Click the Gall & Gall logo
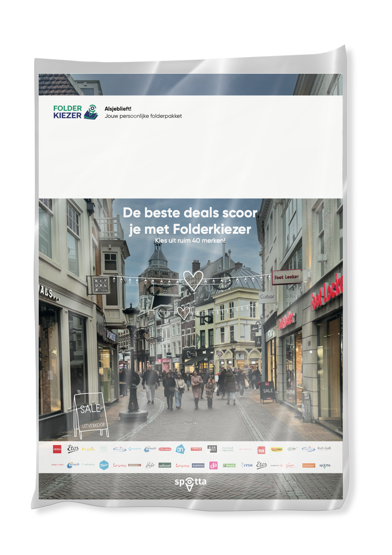Viewport: 392px width, 555px height. coord(324,449)
